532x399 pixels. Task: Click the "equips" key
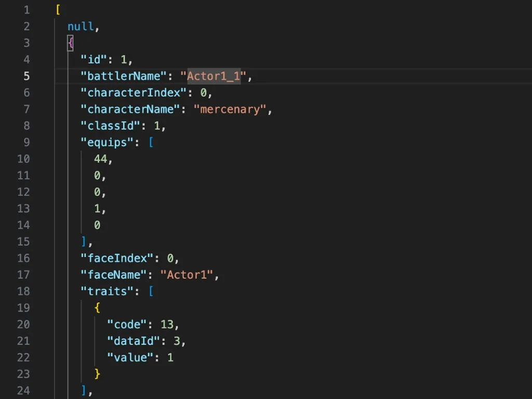pyautogui.click(x=107, y=142)
